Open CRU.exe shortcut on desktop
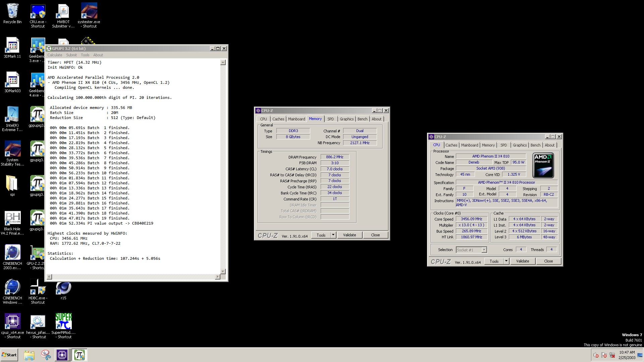 click(x=38, y=16)
